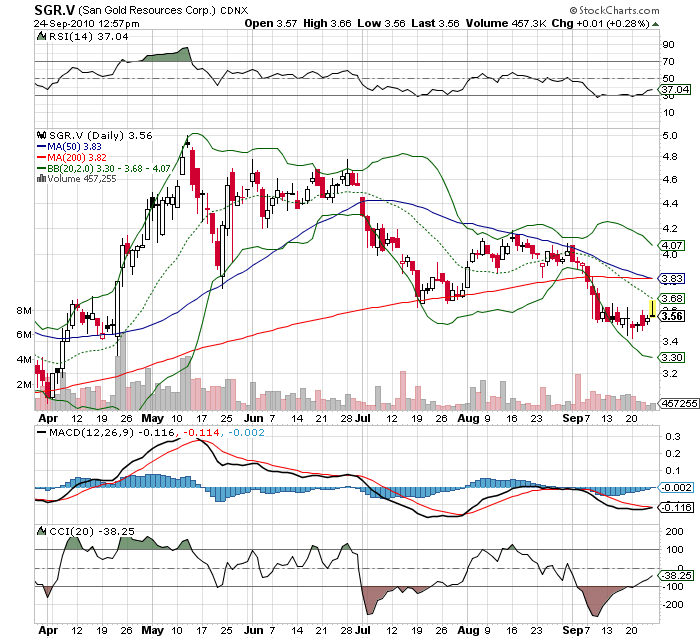The image size is (700, 639).
Task: Click the CCI(20) indicator icon
Action: coord(42,531)
